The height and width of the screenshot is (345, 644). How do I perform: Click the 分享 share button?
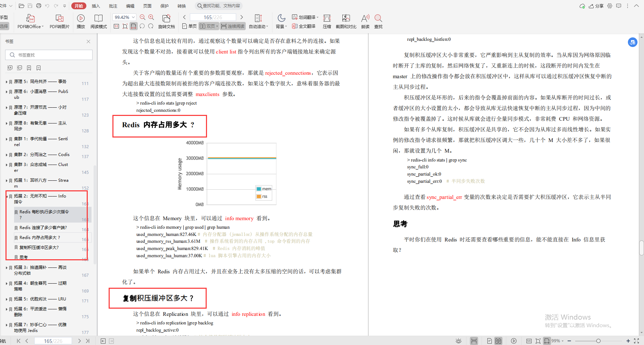tap(596, 6)
